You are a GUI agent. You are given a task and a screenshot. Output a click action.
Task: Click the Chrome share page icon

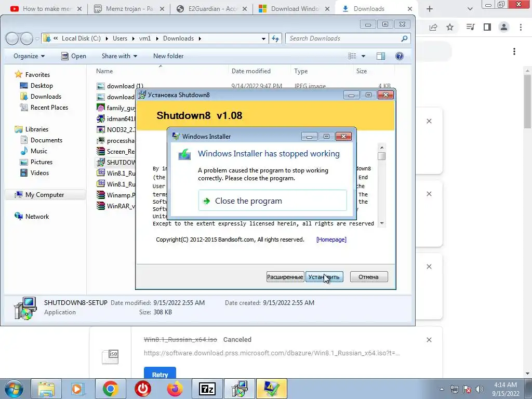point(433,27)
